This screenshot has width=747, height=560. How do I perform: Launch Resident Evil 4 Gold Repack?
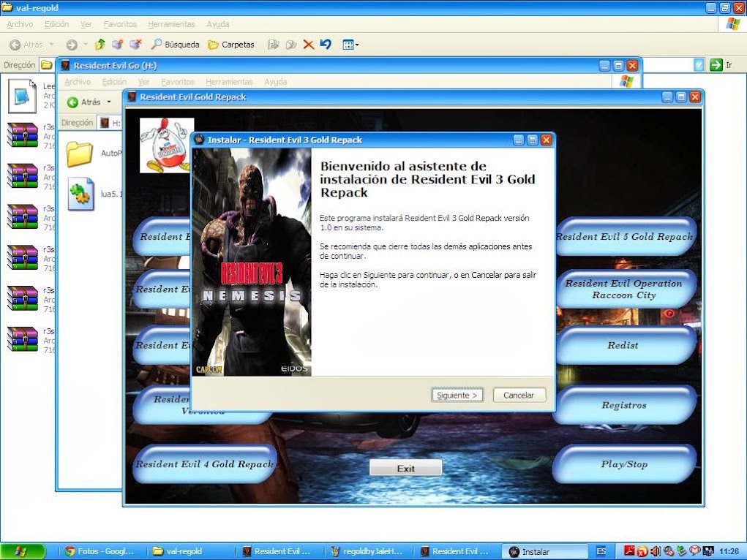[205, 464]
